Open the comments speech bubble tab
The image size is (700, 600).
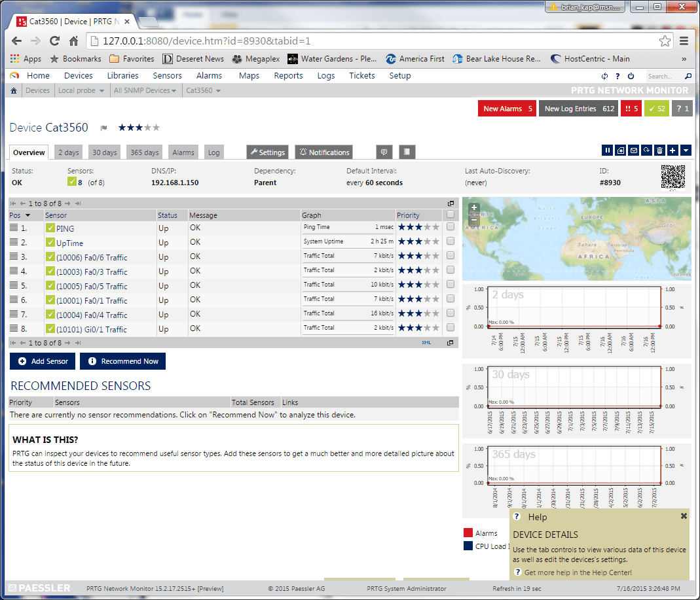click(384, 152)
